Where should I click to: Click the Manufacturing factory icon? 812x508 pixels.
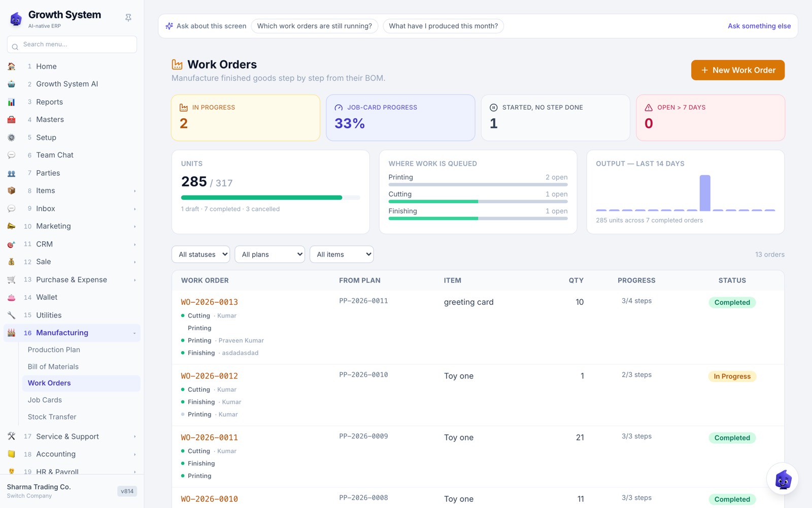tap(12, 333)
